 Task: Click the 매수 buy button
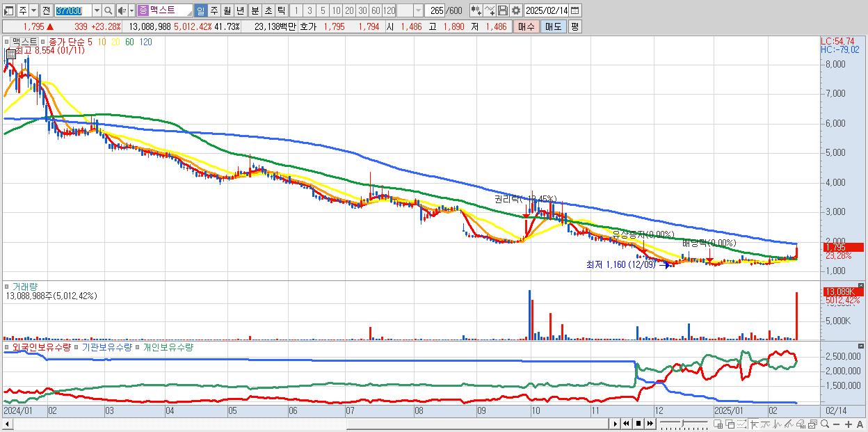click(527, 26)
